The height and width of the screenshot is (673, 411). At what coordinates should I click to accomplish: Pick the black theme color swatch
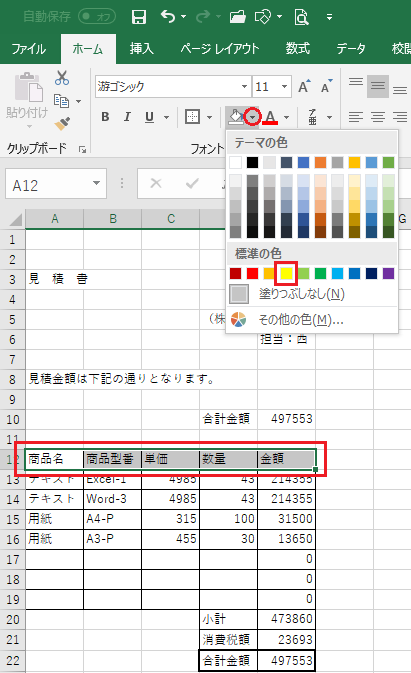[253, 162]
